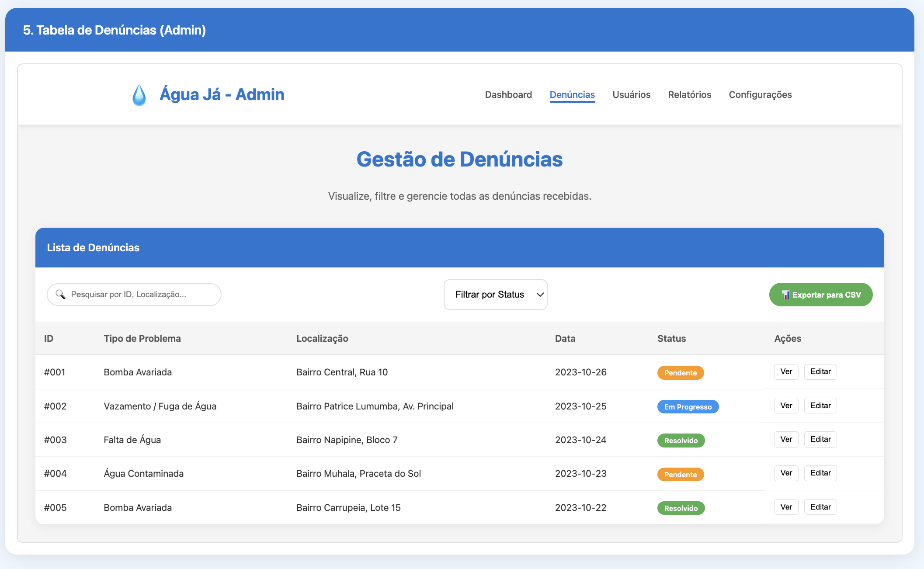Click the Pendente status badge of #001
Image resolution: width=924 pixels, height=569 pixels.
pos(680,373)
